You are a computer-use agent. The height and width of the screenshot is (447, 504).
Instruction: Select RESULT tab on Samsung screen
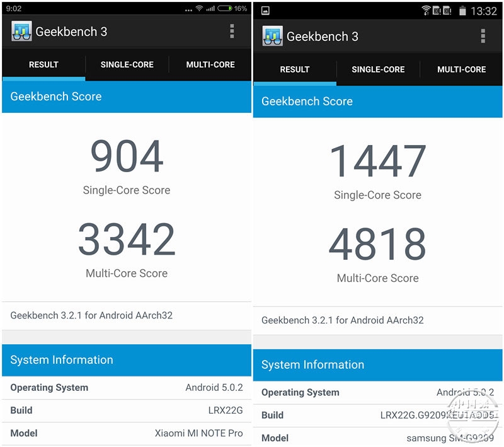point(295,69)
